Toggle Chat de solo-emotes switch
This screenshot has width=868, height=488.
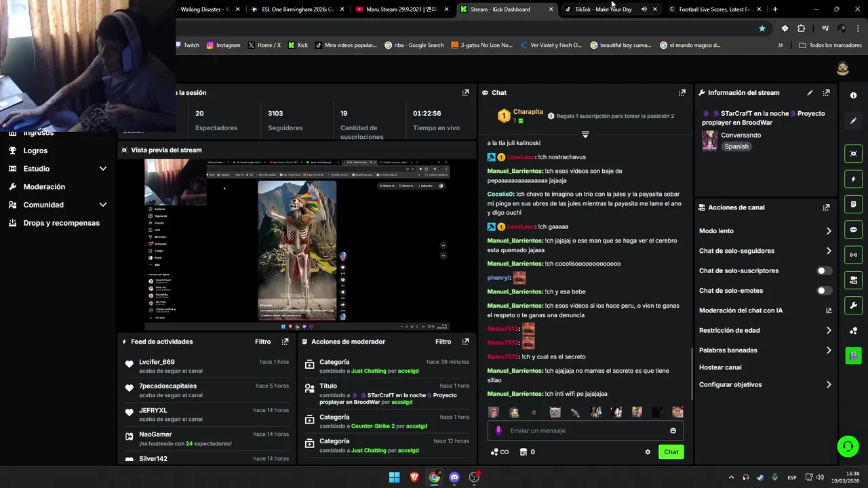pos(824,291)
